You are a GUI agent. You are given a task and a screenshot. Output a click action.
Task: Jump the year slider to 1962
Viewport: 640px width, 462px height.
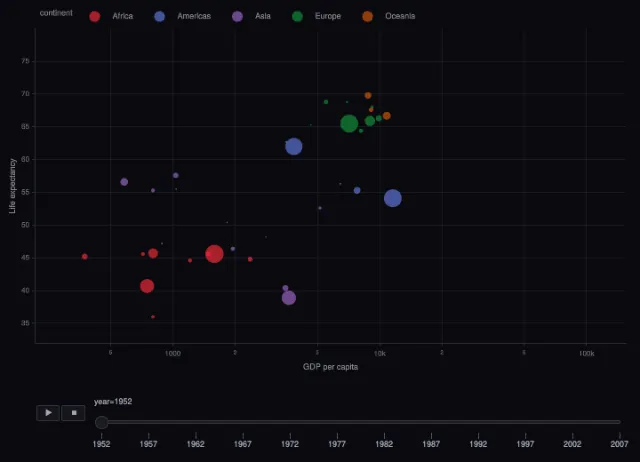[x=196, y=444]
